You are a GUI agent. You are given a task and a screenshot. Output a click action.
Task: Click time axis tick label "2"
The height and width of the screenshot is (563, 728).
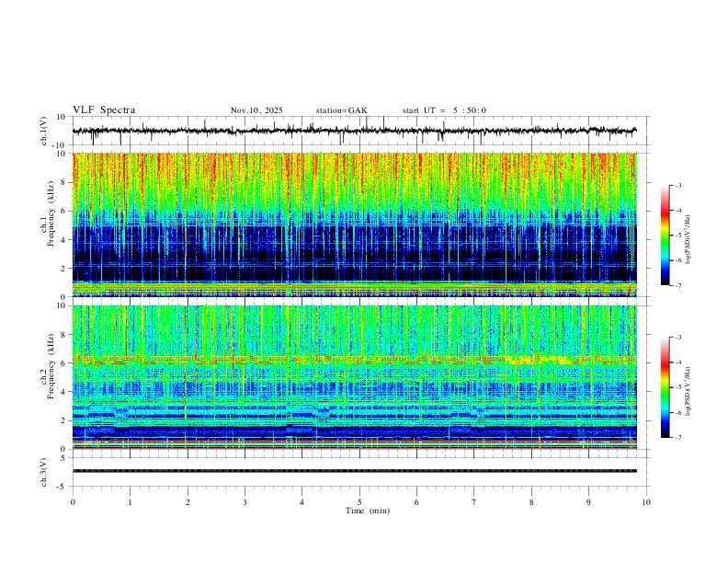click(188, 502)
